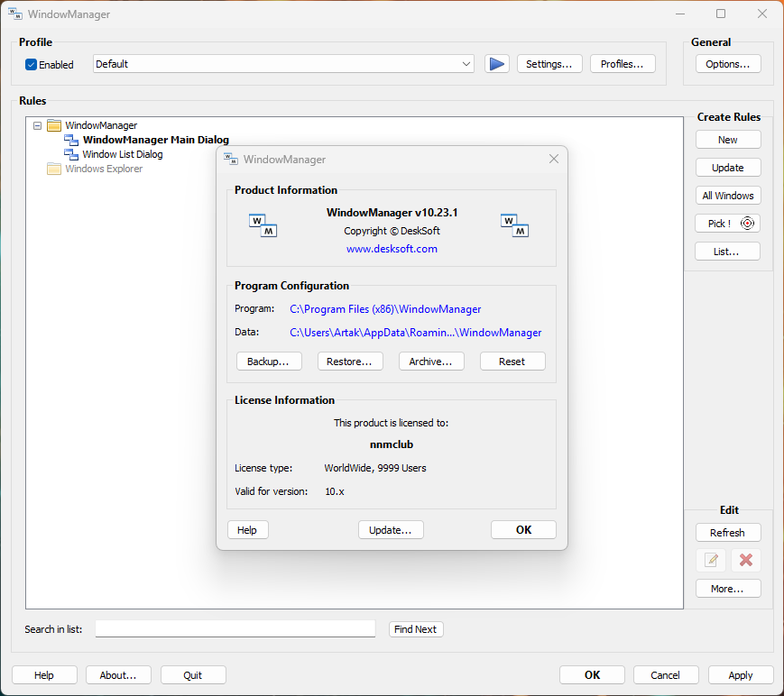Click the blue play arrow button

tap(497, 64)
